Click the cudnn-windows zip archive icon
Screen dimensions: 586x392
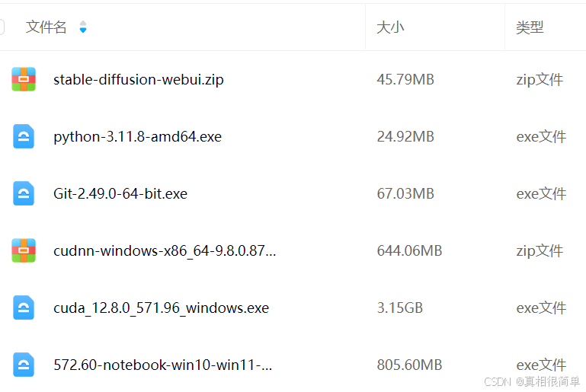(x=24, y=250)
